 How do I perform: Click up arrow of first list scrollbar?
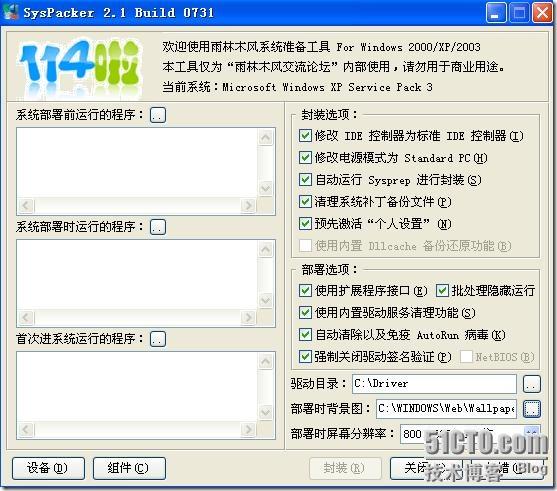tap(266, 137)
